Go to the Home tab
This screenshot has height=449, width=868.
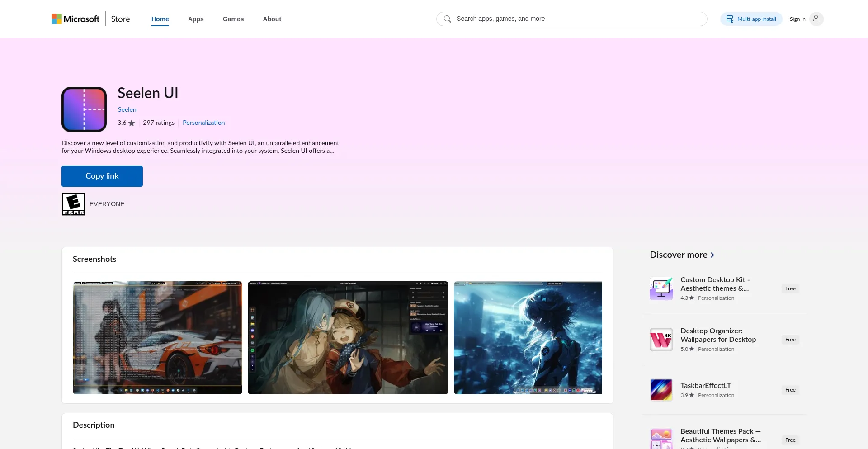pyautogui.click(x=160, y=19)
